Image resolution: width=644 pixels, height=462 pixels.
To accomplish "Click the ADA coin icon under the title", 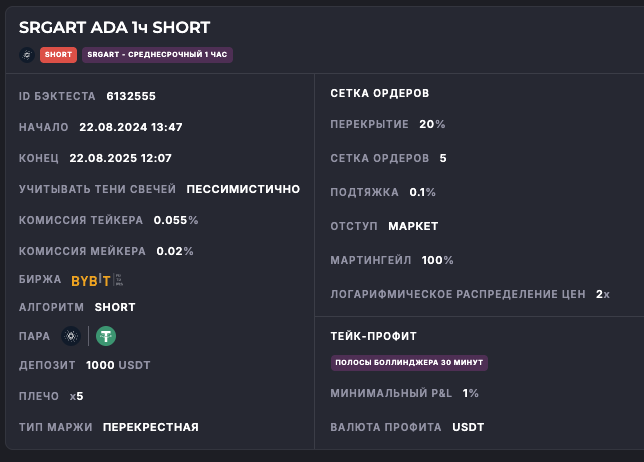I will coord(26,54).
